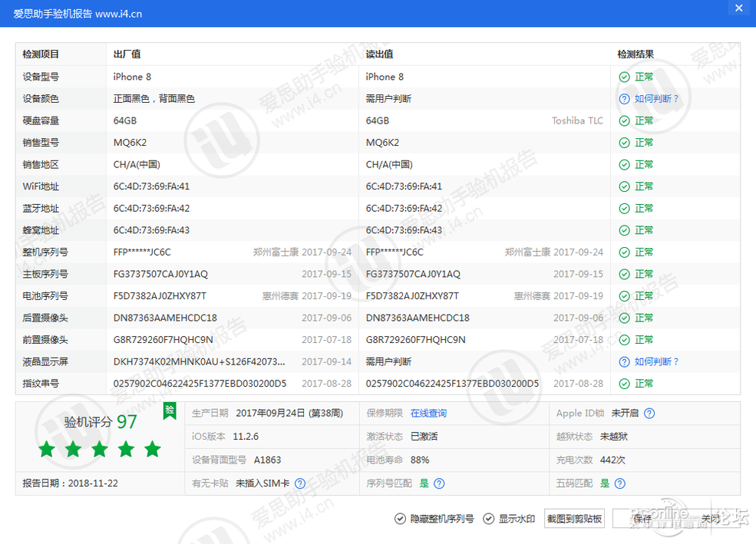Click the green check icon for 指纹串号

[x=625, y=384]
